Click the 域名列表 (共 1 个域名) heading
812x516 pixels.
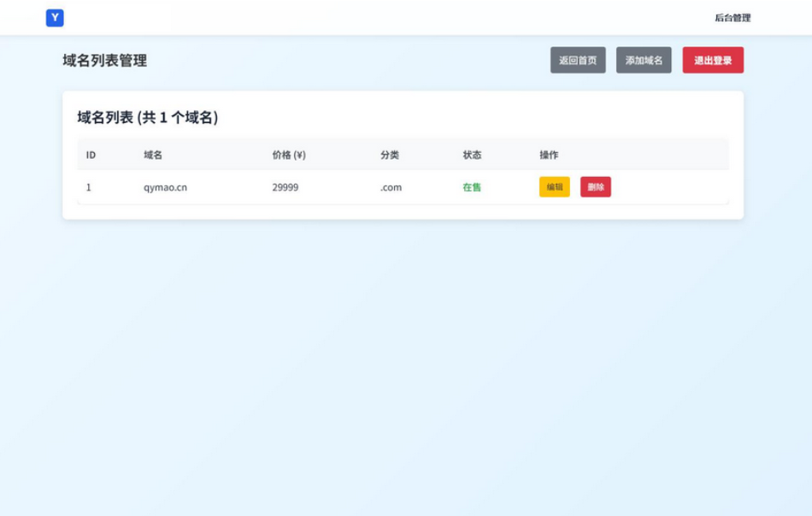147,118
